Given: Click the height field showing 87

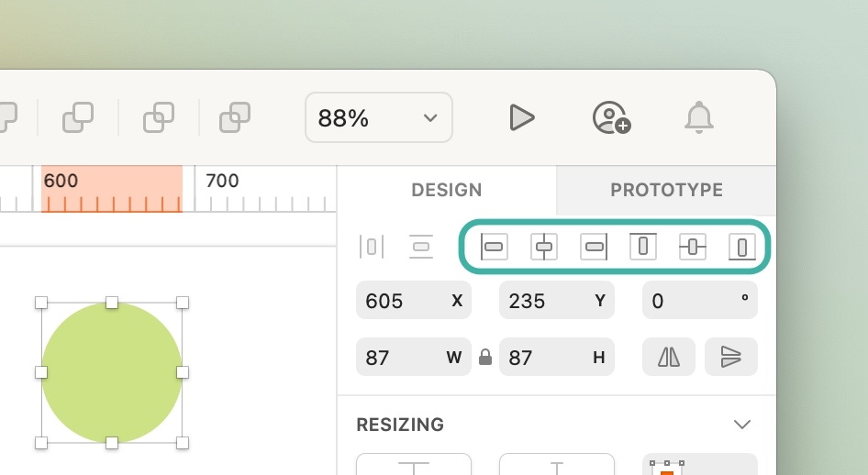Looking at the screenshot, I should pos(557,357).
